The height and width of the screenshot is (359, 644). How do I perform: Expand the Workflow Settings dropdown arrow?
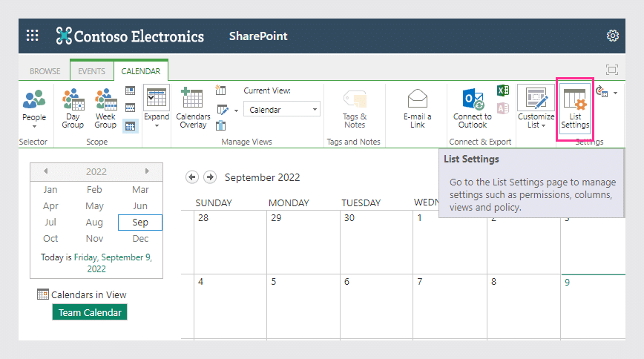pyautogui.click(x=615, y=93)
